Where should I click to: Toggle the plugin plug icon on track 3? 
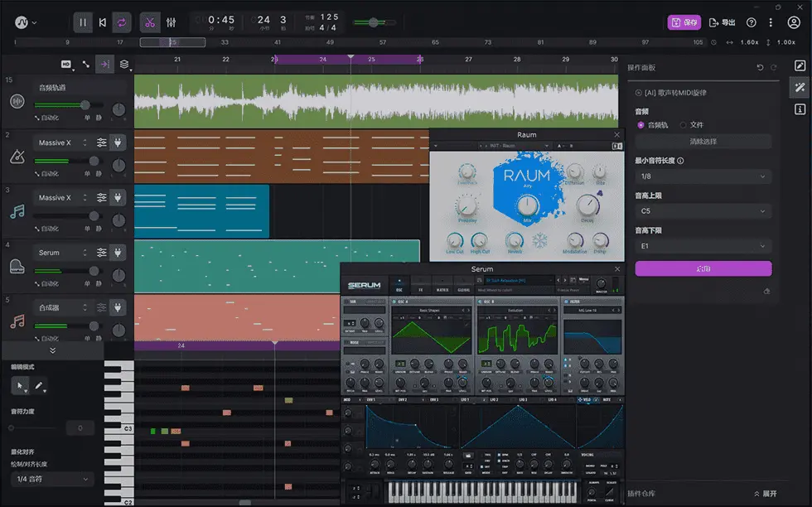tap(118, 197)
